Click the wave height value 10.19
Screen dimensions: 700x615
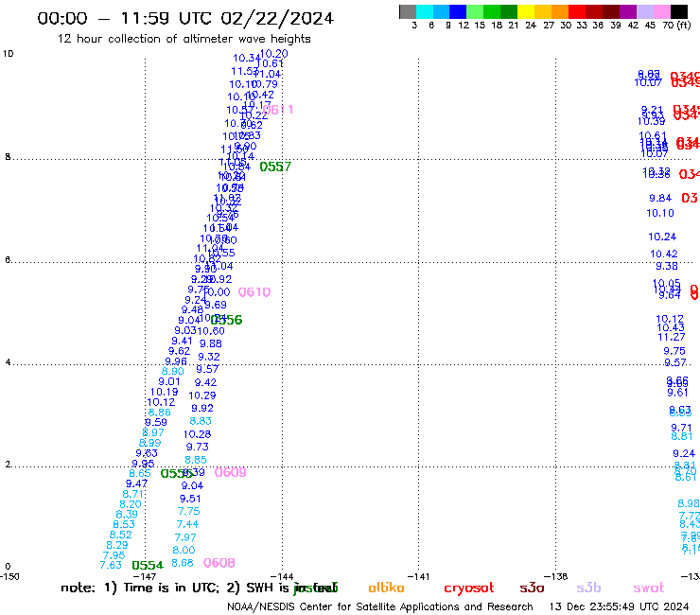(164, 392)
